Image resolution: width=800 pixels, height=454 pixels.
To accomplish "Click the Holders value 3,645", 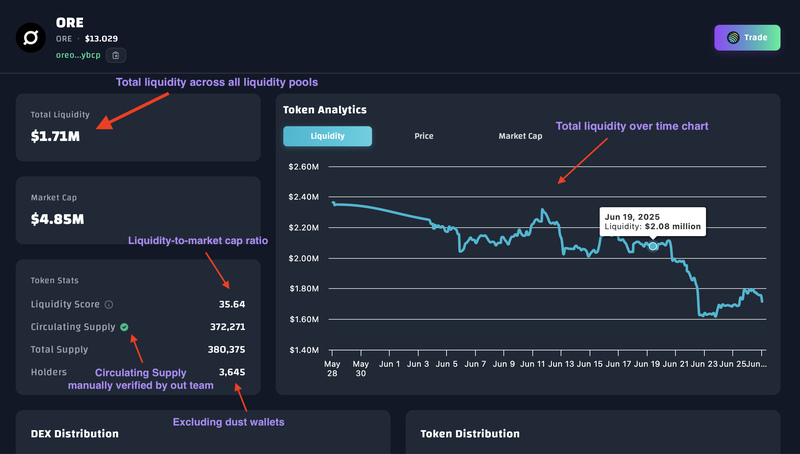I will click(x=232, y=372).
